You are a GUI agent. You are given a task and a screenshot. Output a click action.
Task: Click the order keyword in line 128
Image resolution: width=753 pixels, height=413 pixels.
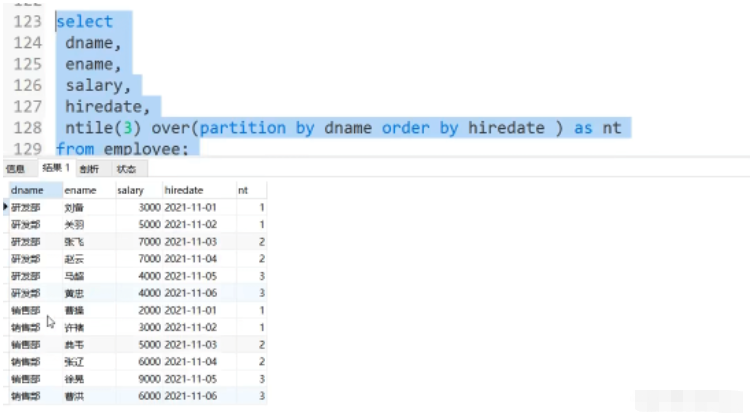(405, 128)
